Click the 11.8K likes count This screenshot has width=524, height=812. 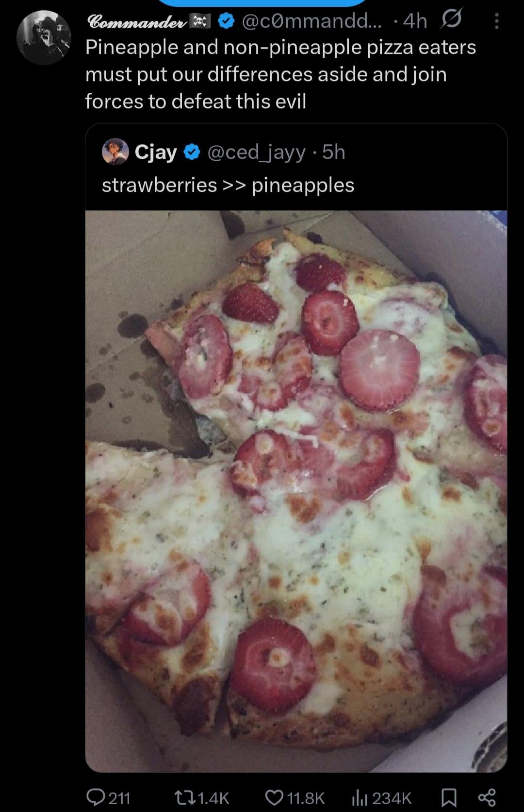click(x=306, y=798)
